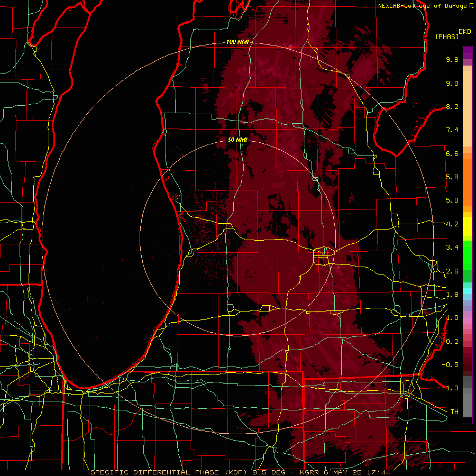Click the 3.4 scale value

click(x=452, y=248)
